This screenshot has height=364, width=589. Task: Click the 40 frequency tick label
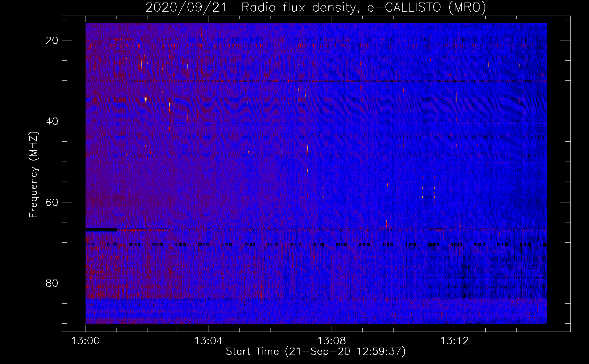[x=52, y=121]
